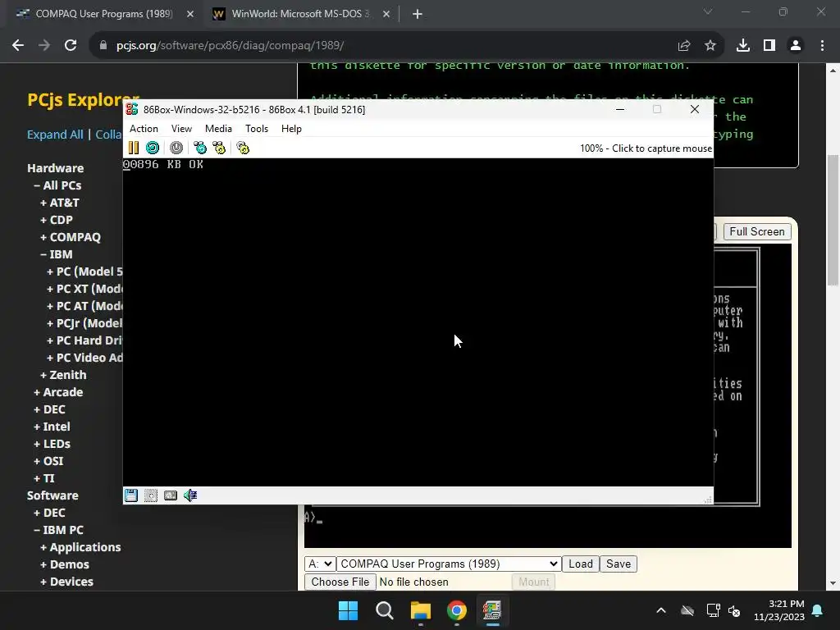
Task: Share this page from address bar
Action: pyautogui.click(x=684, y=46)
